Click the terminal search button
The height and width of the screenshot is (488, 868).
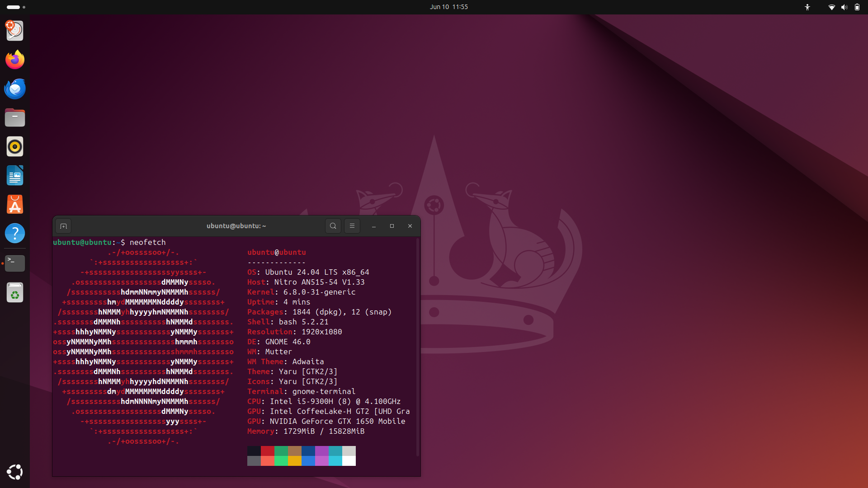coord(333,226)
